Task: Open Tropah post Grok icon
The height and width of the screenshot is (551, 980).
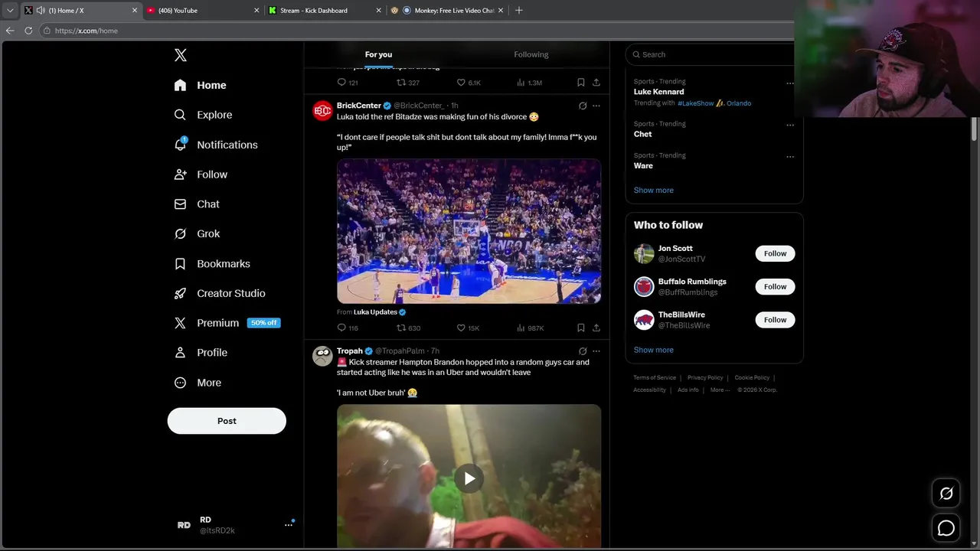Action: [583, 351]
